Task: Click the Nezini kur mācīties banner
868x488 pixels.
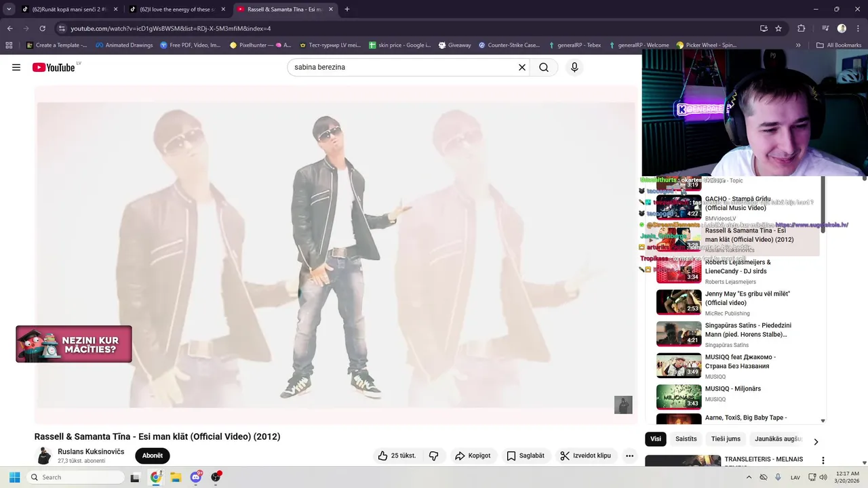Action: point(74,344)
